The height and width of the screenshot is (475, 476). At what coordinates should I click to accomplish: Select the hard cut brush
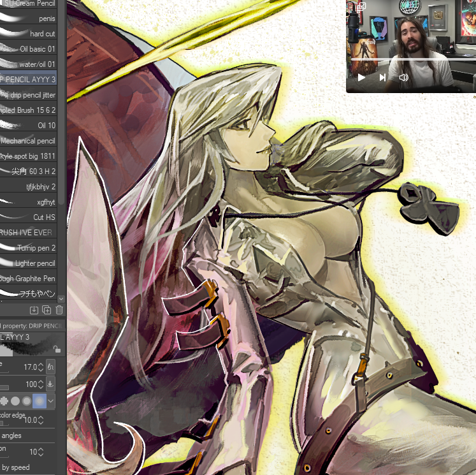(x=28, y=34)
